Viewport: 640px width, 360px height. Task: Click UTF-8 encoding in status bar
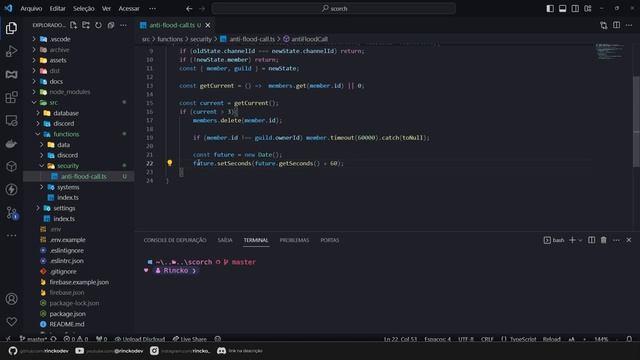466,339
